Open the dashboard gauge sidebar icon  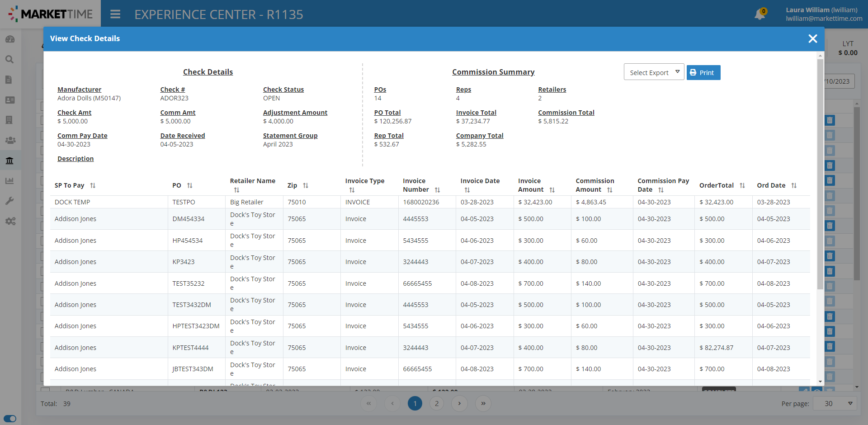10,39
